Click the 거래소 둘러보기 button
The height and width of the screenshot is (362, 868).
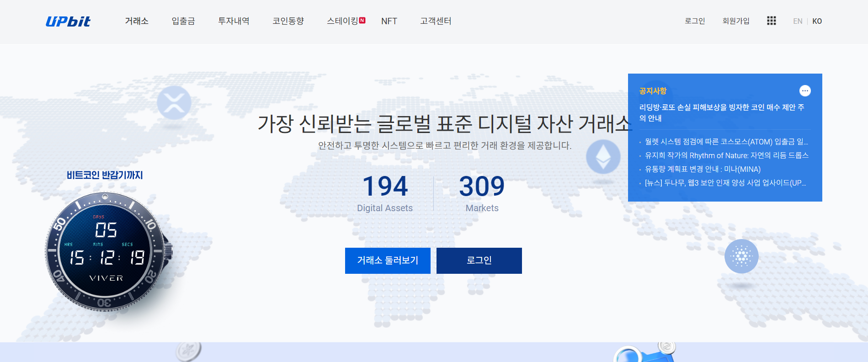tap(388, 261)
